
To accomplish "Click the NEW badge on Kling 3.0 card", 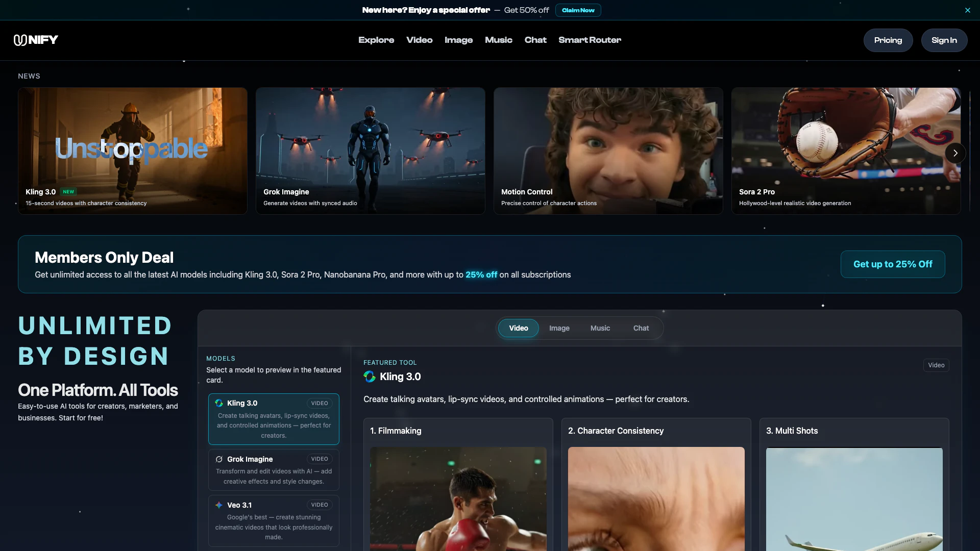I will [x=68, y=192].
